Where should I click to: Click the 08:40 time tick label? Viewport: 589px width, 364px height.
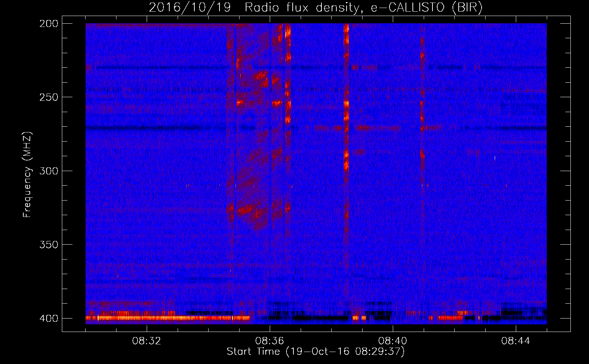(393, 341)
